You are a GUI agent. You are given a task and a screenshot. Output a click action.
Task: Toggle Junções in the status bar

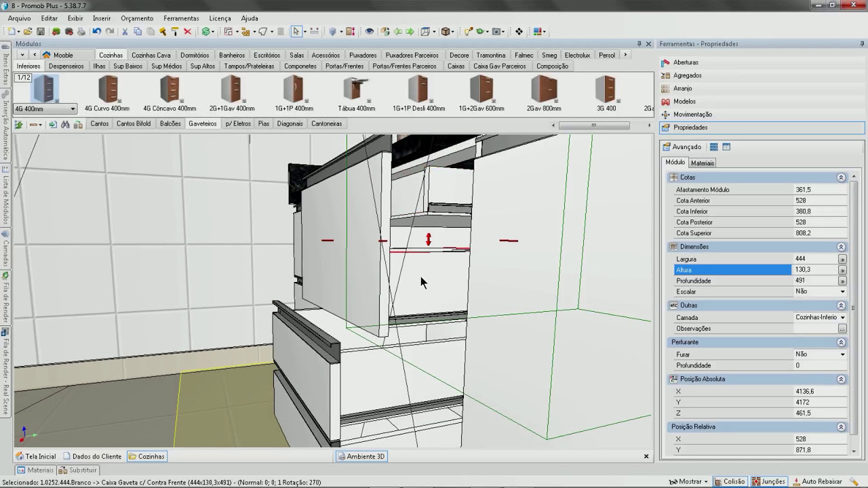[x=768, y=481]
